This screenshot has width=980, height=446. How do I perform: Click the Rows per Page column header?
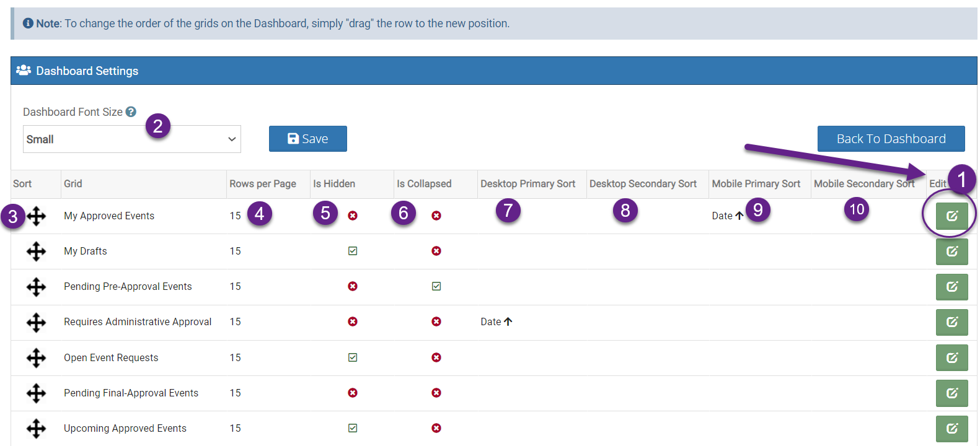263,184
